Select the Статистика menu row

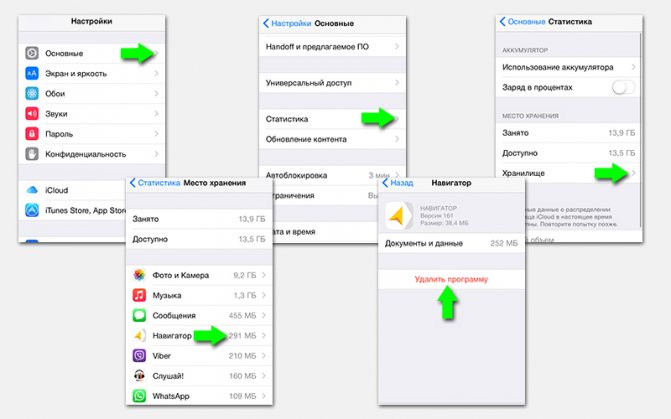[x=332, y=119]
